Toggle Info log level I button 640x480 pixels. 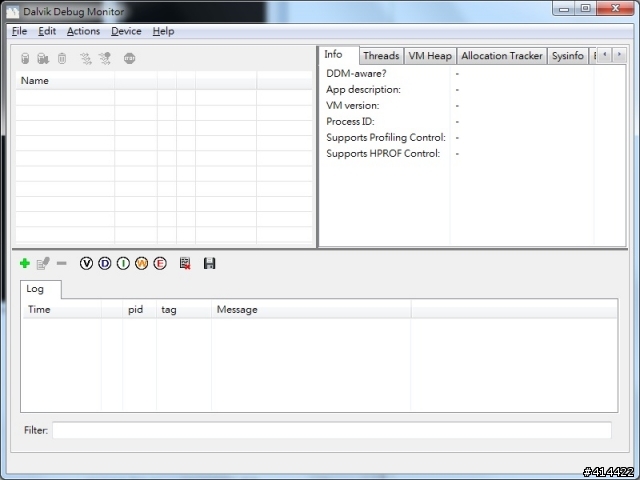[x=123, y=263]
